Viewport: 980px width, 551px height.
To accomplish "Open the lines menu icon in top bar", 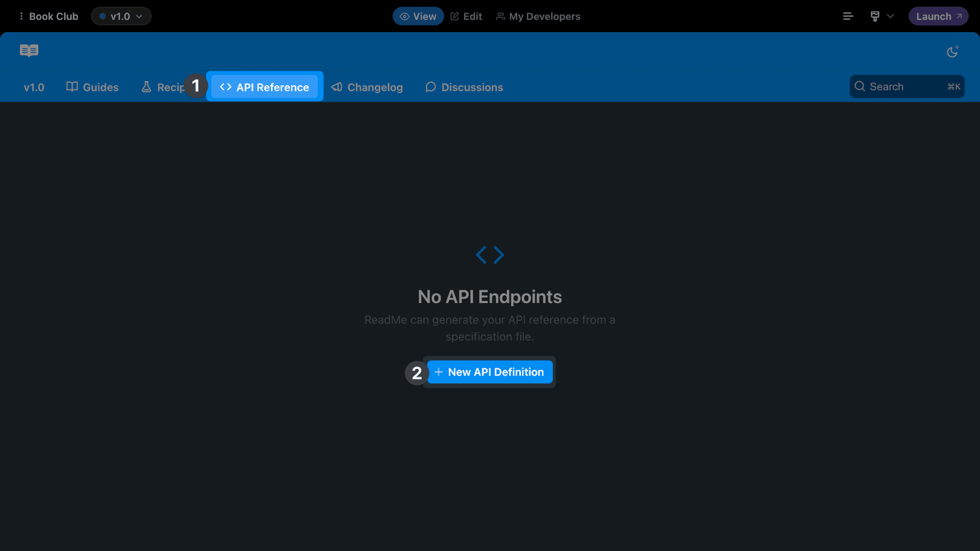I will 848,16.
